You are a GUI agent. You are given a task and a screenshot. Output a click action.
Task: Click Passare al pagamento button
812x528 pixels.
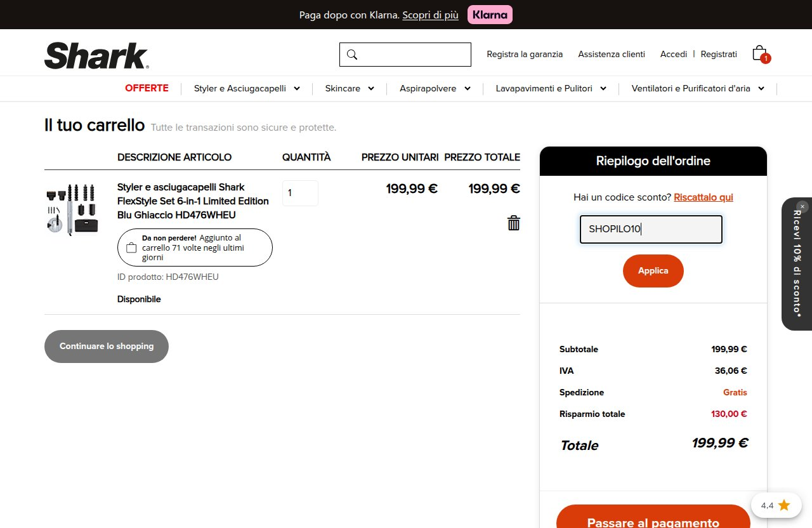pyautogui.click(x=653, y=517)
